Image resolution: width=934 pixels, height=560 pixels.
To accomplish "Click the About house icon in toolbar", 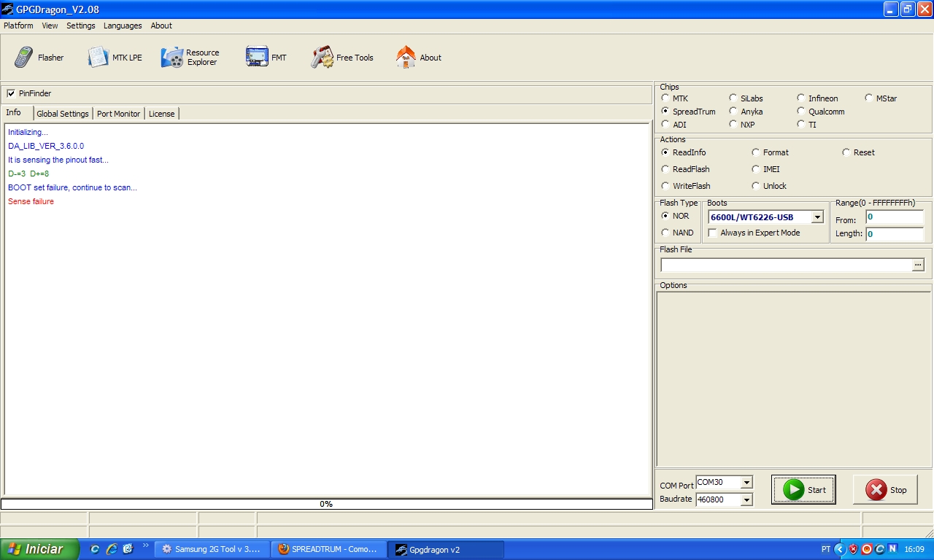I will click(x=406, y=58).
